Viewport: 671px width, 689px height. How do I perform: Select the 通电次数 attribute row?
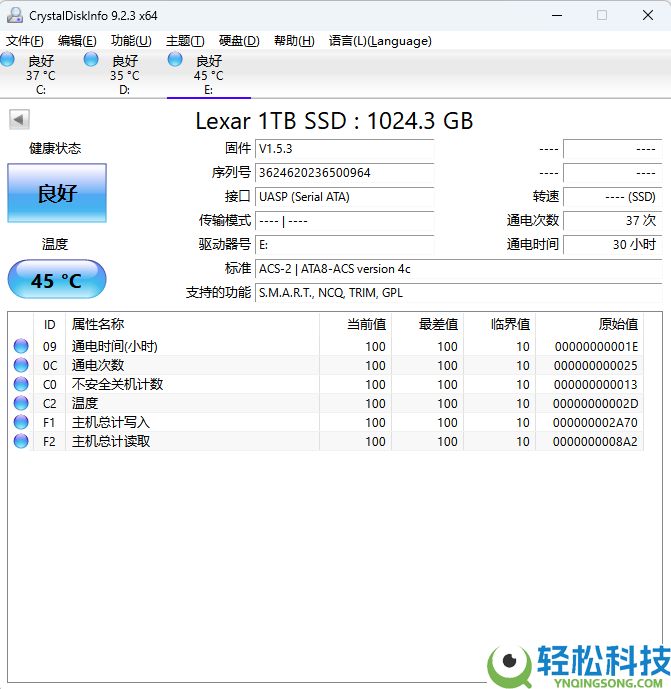[327, 365]
